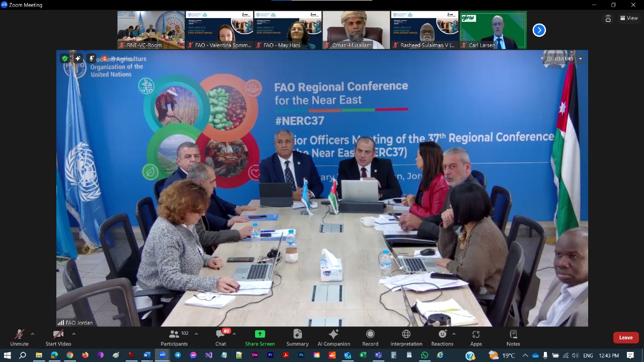Open Internet Explorer from taskbar

(440, 355)
